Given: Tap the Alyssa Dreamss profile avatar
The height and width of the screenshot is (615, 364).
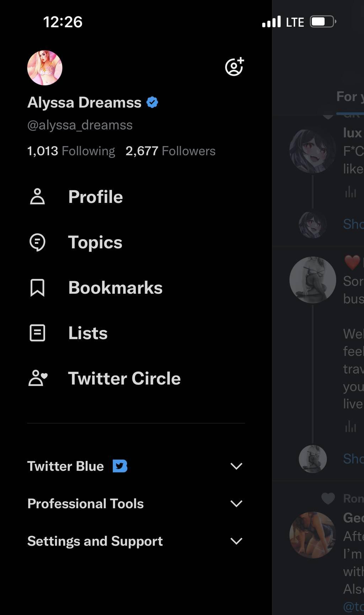Looking at the screenshot, I should coord(45,68).
